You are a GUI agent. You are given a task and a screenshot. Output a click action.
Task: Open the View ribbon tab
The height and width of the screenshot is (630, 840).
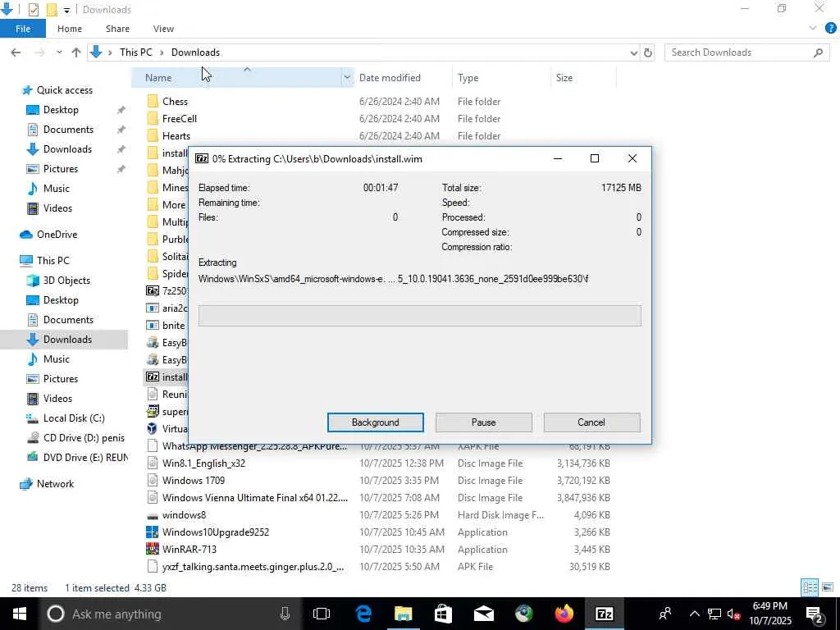coord(163,29)
